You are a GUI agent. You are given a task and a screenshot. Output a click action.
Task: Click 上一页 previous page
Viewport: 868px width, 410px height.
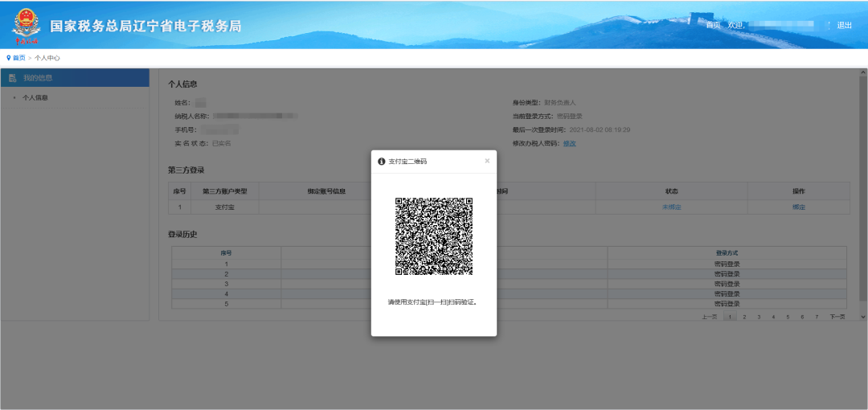(709, 317)
